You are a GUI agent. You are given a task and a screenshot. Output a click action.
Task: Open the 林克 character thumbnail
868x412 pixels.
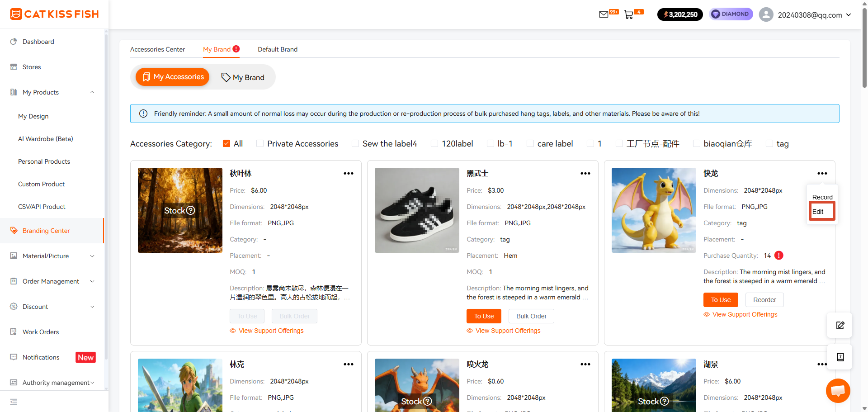[x=180, y=385]
